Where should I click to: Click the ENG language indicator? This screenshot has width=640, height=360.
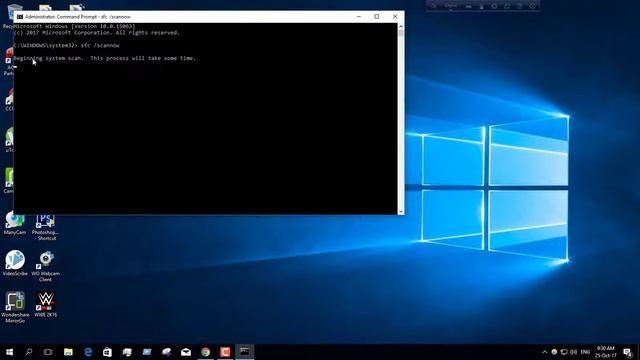coord(585,352)
